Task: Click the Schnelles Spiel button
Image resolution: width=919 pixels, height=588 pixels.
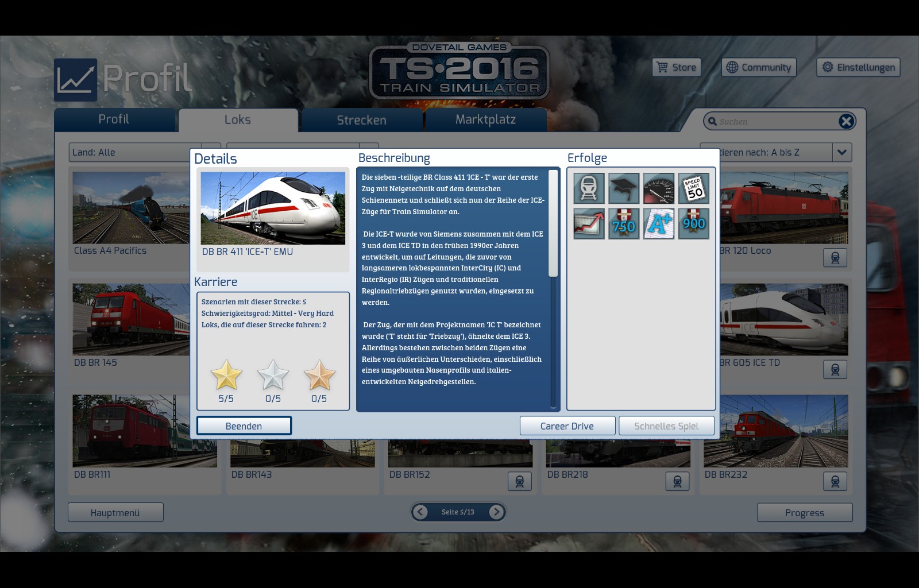Action: 666,426
